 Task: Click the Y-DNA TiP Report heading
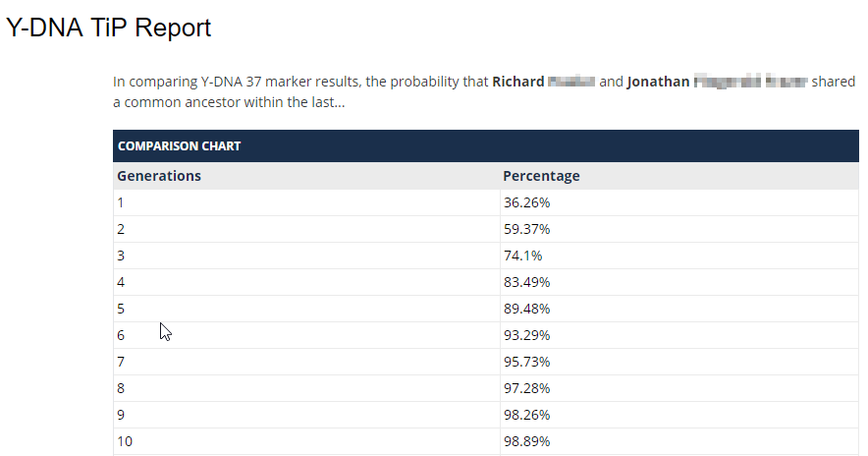point(109,28)
